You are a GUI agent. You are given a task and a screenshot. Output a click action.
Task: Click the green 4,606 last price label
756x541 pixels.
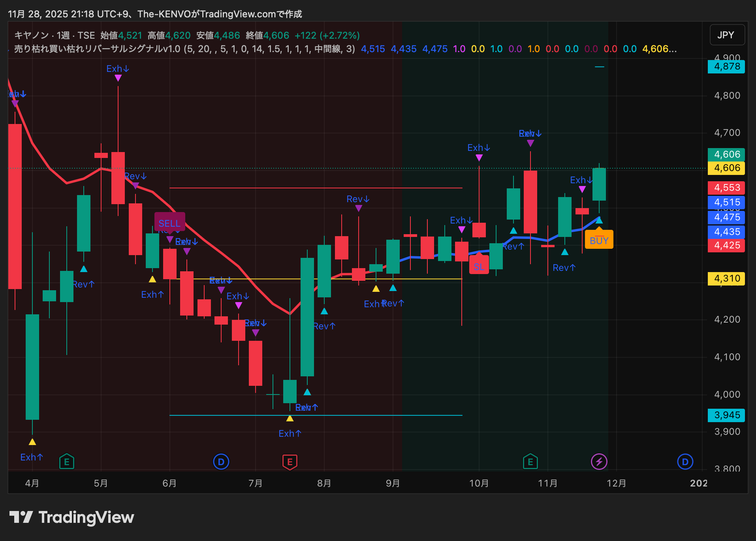(x=727, y=154)
